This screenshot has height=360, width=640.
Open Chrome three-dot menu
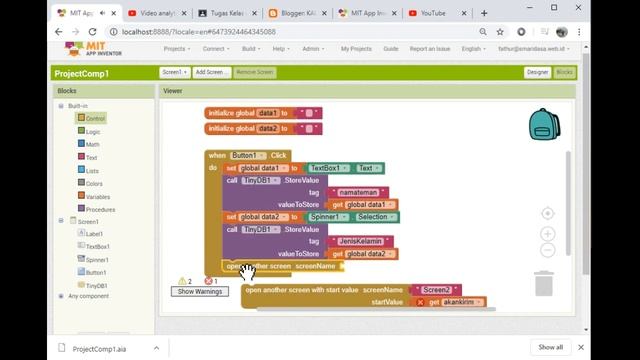point(579,31)
